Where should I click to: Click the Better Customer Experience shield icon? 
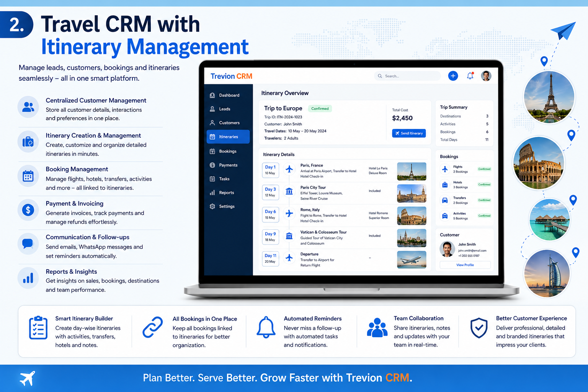[479, 328]
